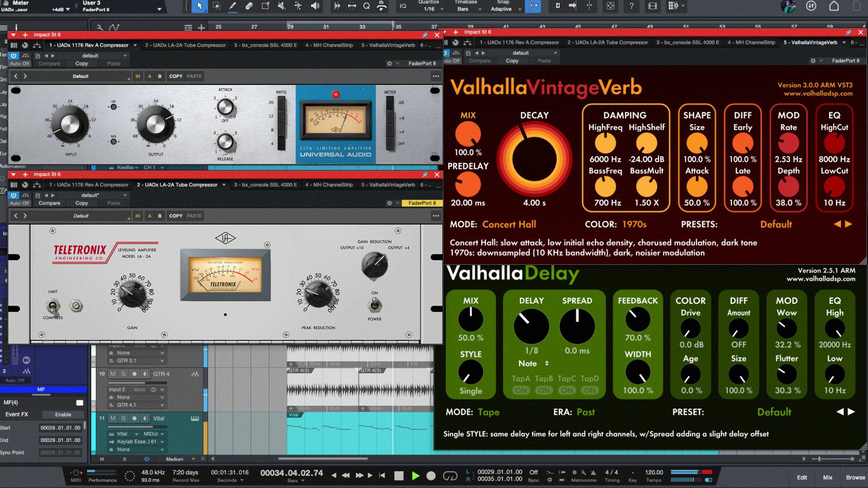Click the Event FX Enable button
Viewport: 868px width, 488px height.
pos(63,415)
